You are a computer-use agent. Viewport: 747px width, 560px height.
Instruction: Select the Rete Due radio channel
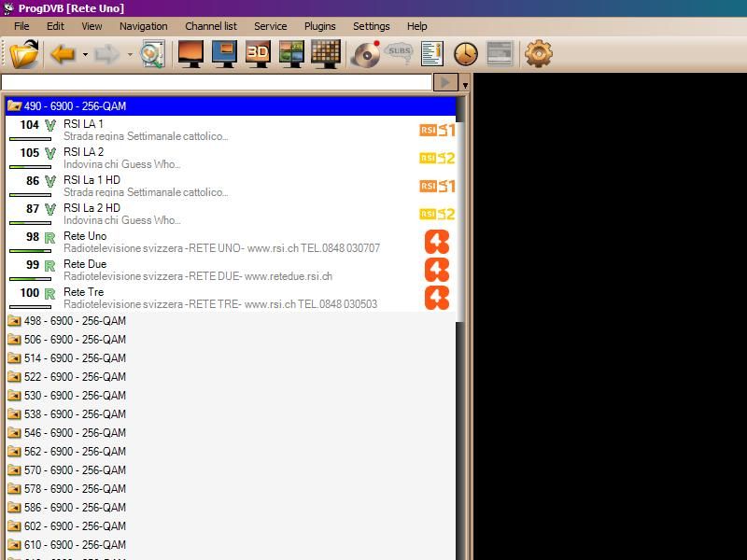point(85,264)
